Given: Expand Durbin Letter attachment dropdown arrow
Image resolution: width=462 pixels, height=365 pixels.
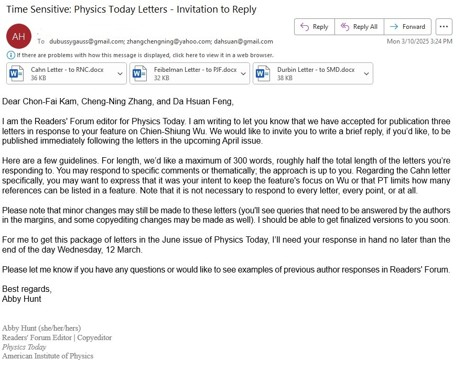Looking at the screenshot, I should (366, 74).
